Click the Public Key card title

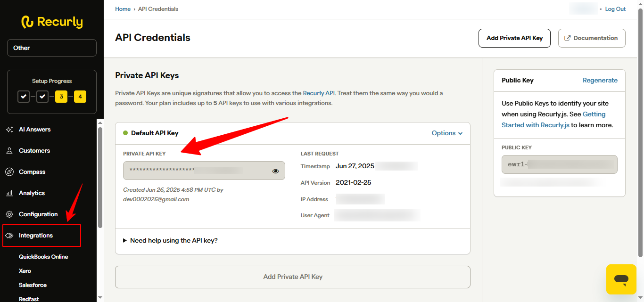click(x=518, y=81)
